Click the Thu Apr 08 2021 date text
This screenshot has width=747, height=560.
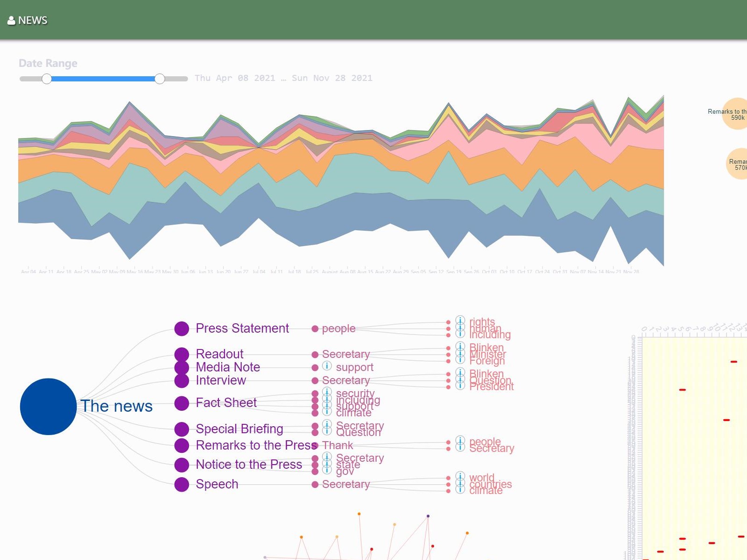(x=235, y=78)
